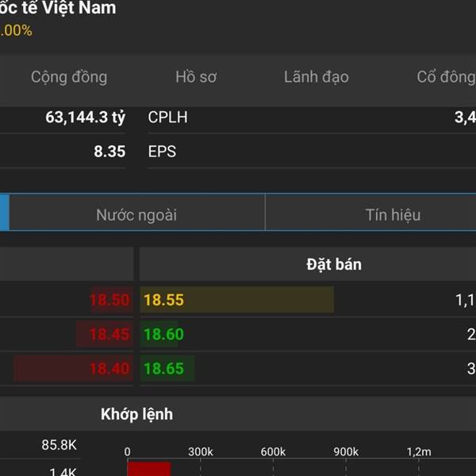Select bid price 18.50

(x=109, y=300)
